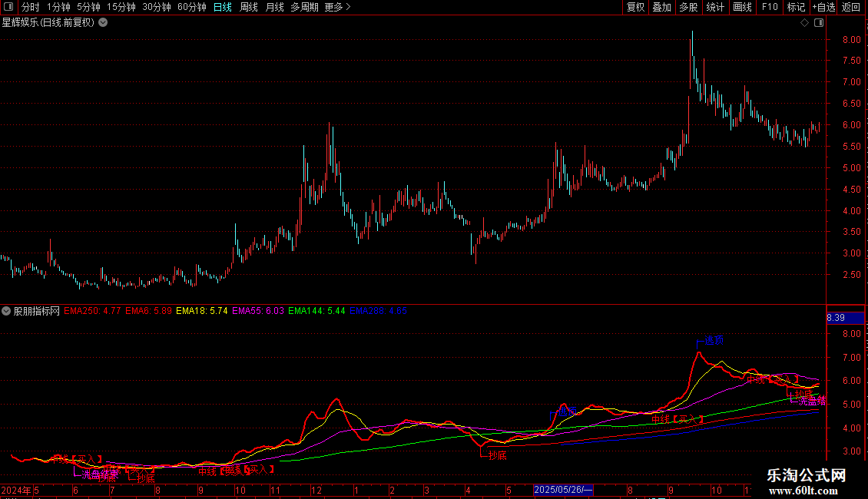
Task: Open 标记 marking tool
Action: coord(796,7)
